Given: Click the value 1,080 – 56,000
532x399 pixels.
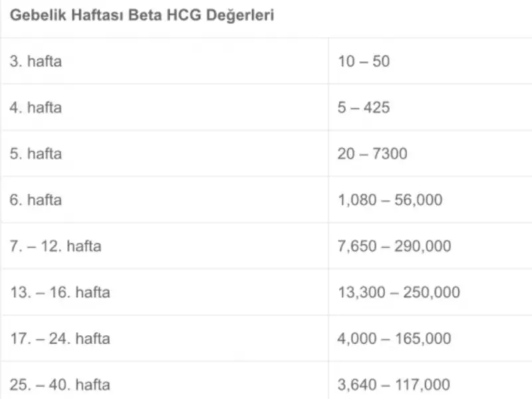Looking at the screenshot, I should (x=390, y=200).
